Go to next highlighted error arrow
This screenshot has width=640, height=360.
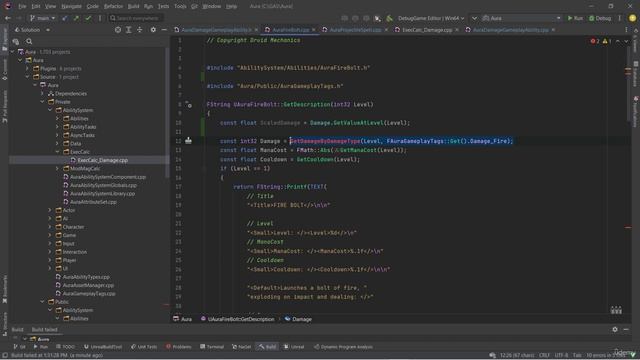[626, 41]
